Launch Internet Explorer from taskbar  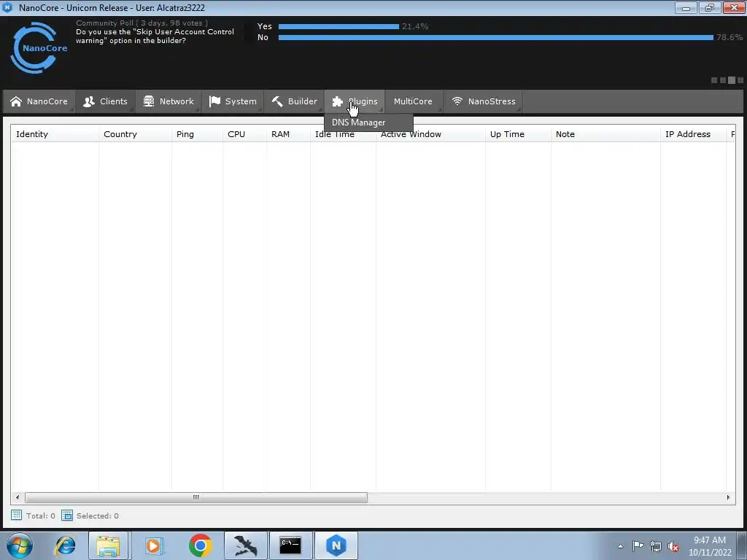tap(65, 545)
